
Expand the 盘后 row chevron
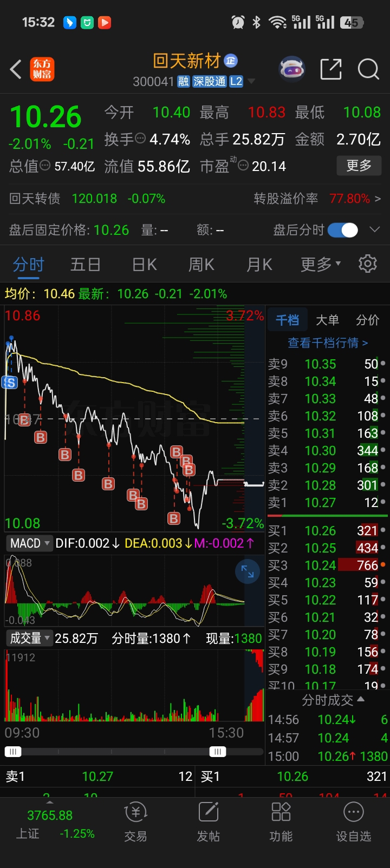click(x=374, y=230)
